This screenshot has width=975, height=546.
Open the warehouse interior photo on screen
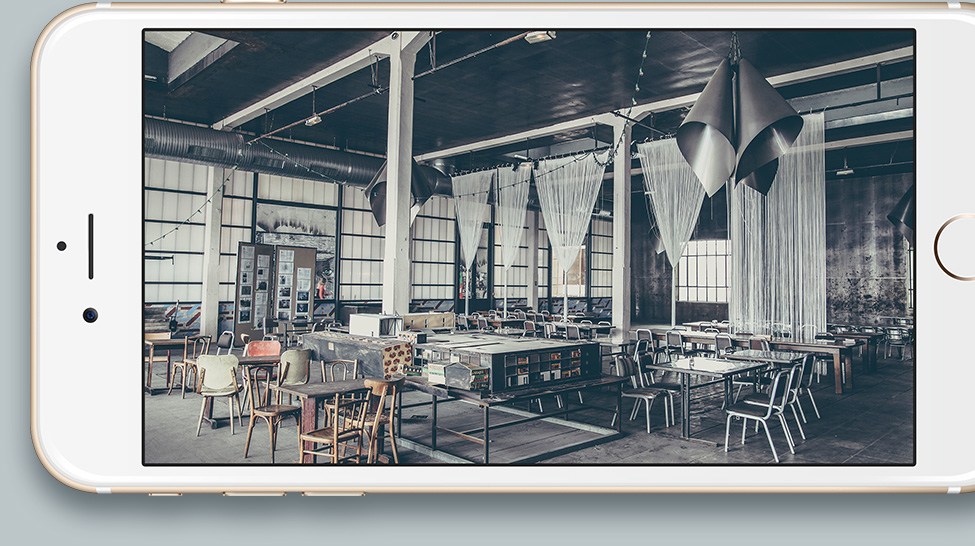point(529,247)
